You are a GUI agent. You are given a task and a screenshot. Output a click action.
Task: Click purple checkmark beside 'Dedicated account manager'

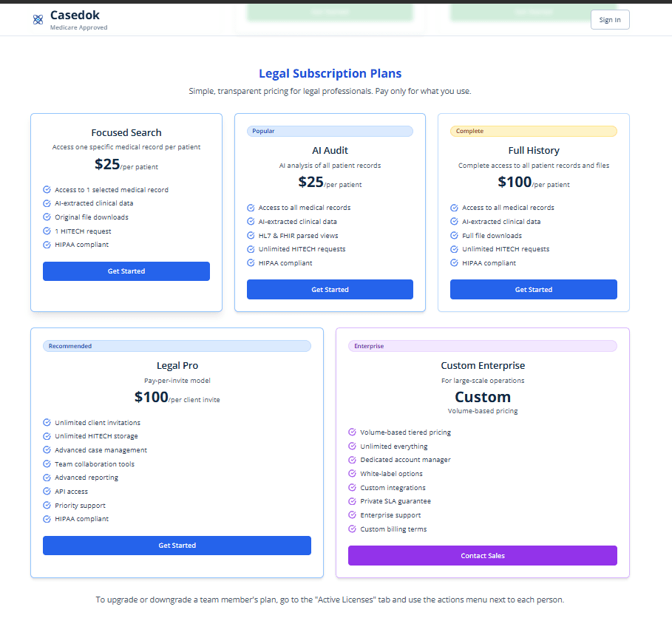click(x=353, y=460)
